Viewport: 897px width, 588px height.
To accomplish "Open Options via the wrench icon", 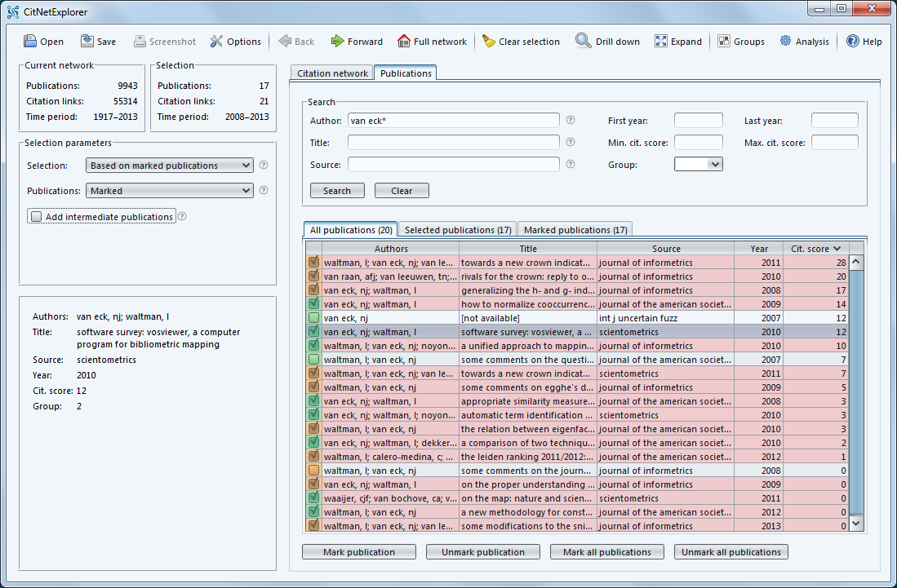I will pyautogui.click(x=216, y=42).
